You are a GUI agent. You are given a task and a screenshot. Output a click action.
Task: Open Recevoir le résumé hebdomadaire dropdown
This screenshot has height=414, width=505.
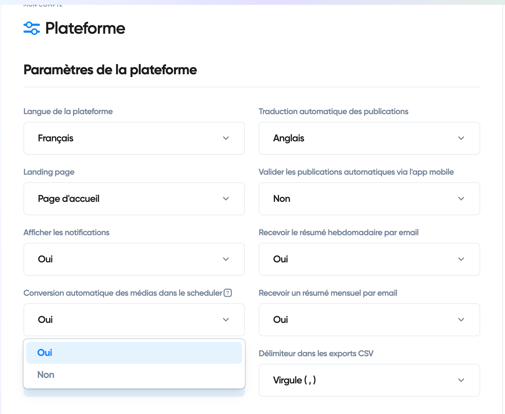(x=369, y=259)
